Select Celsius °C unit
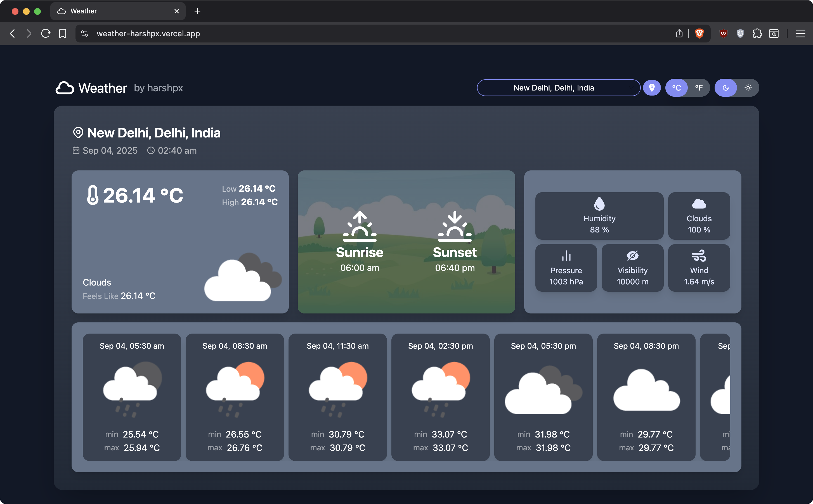This screenshot has width=813, height=504. (x=676, y=88)
